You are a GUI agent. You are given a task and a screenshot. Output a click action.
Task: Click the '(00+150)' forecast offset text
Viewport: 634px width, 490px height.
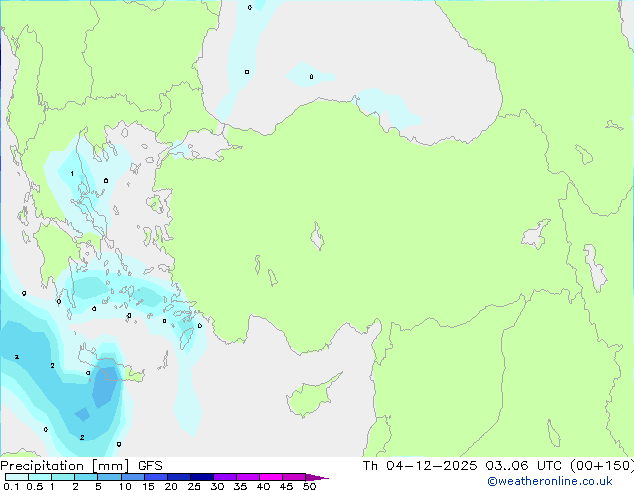(602, 466)
